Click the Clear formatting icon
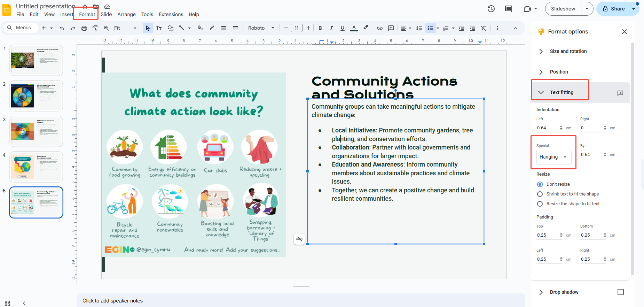 tap(483, 28)
